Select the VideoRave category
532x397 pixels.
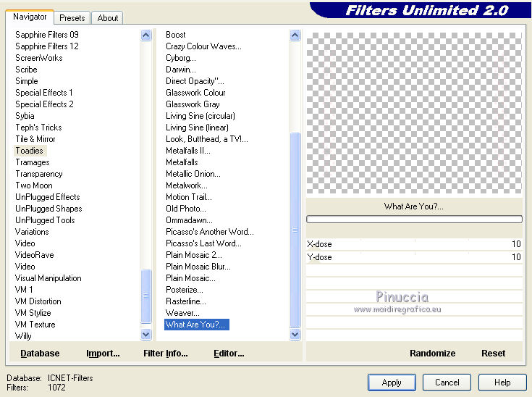(34, 255)
